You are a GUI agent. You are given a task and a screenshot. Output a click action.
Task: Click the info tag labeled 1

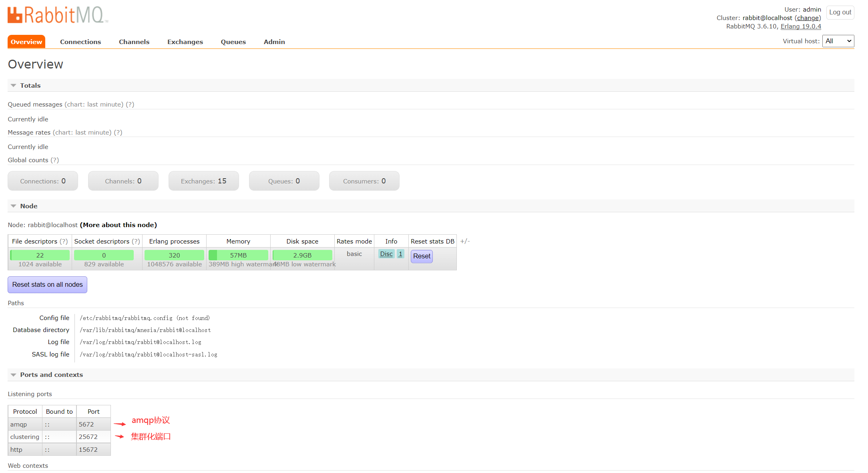coord(400,254)
